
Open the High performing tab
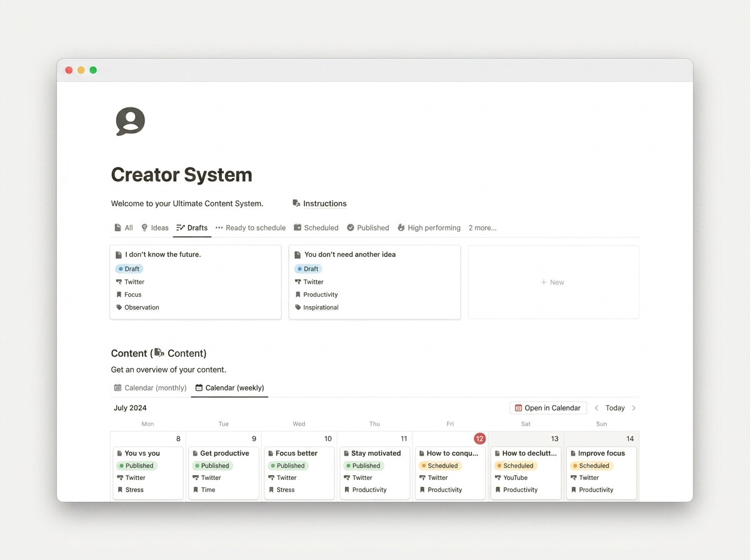pyautogui.click(x=429, y=227)
